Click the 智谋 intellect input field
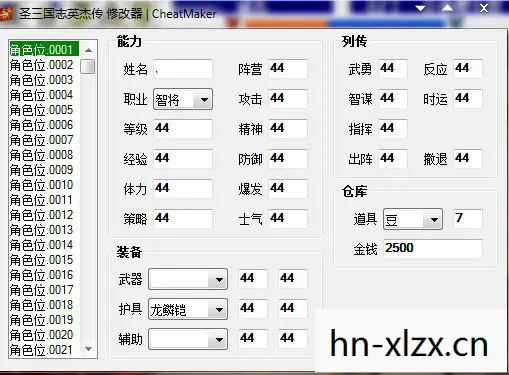 393,99
